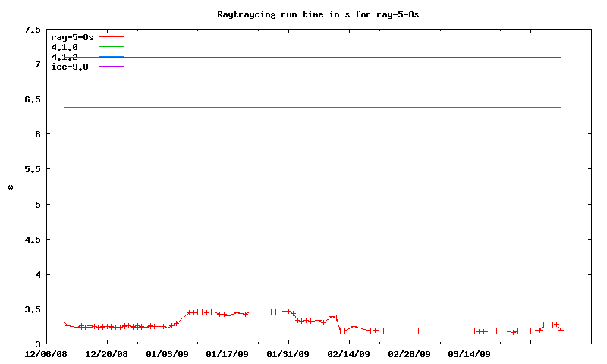This screenshot has width=607, height=364.
Task: Select the 03/14/09 x-axis date label
Action: click(470, 353)
